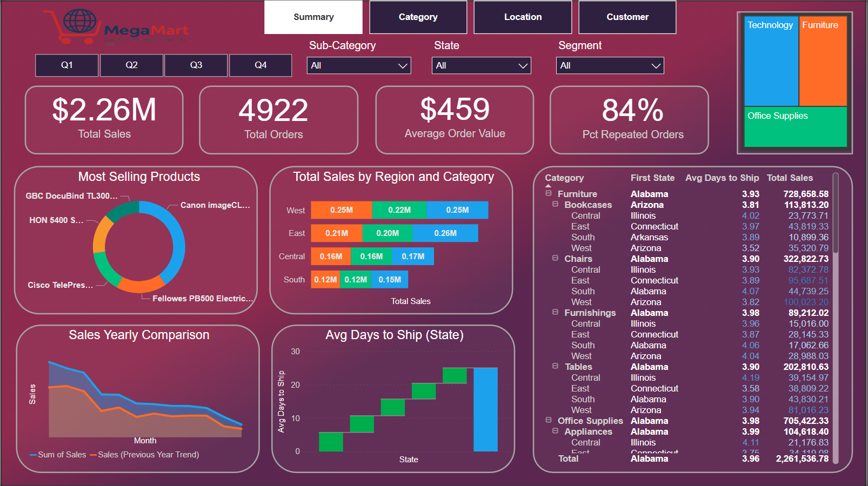
Task: Select the Q4 quarter filter
Action: pyautogui.click(x=260, y=65)
